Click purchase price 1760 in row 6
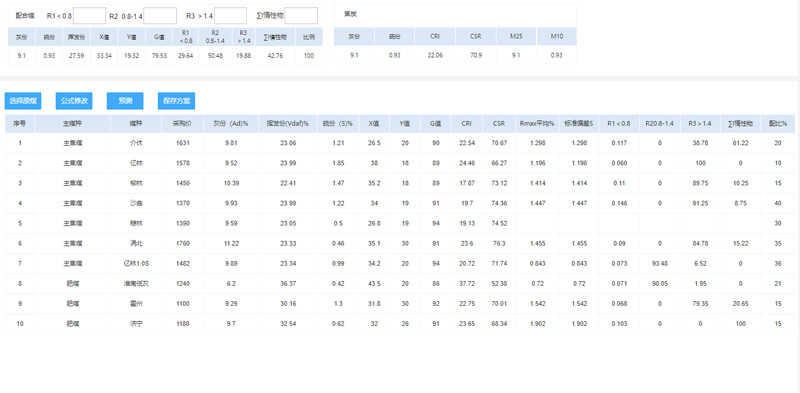800x393 pixels. click(x=183, y=243)
